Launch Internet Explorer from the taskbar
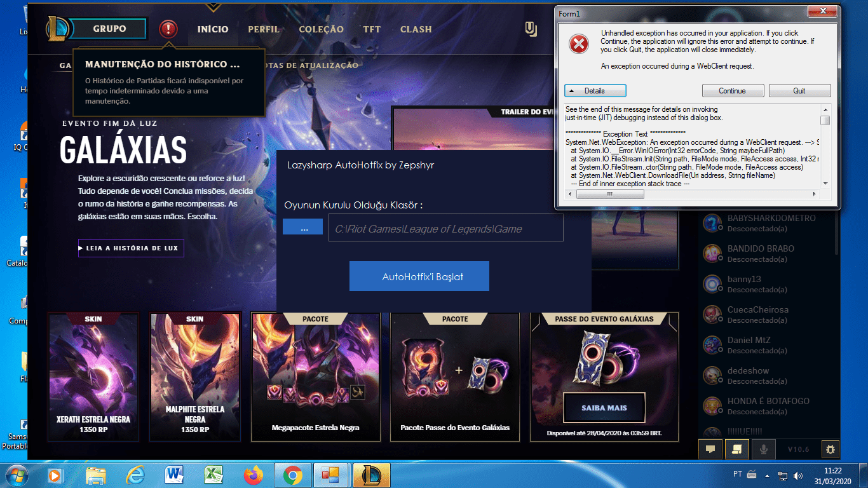868x488 pixels. point(135,475)
